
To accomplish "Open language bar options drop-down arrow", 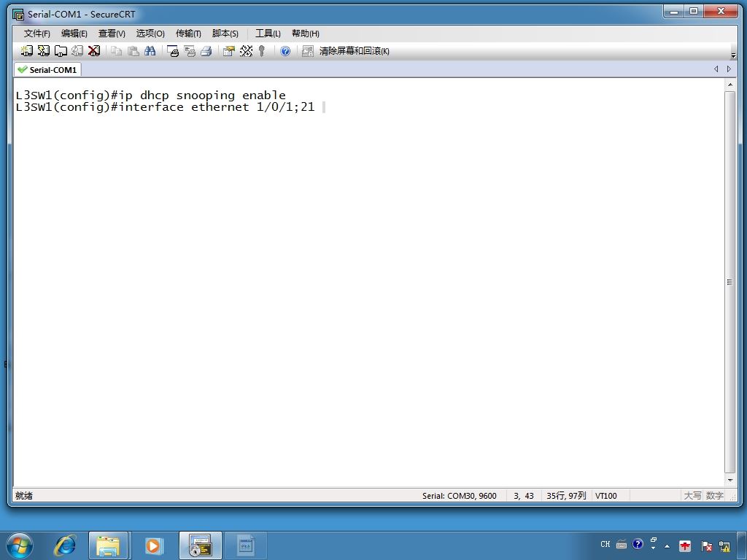I will [x=654, y=548].
